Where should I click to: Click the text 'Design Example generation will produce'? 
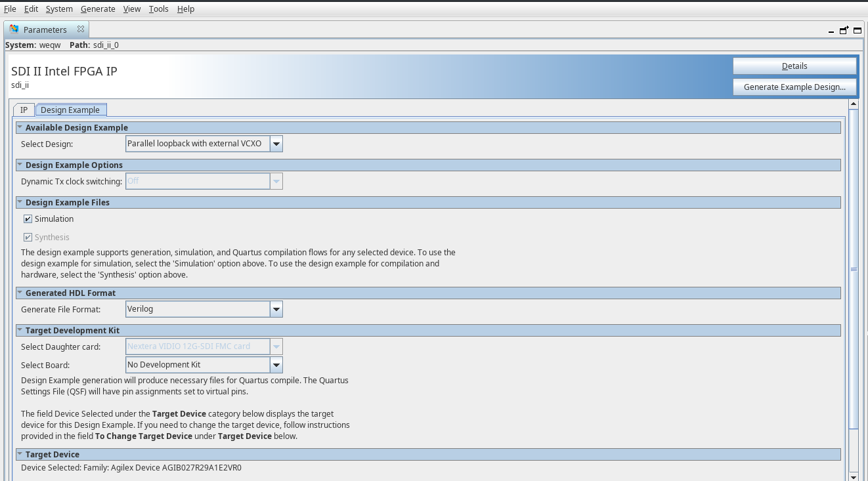click(x=185, y=386)
